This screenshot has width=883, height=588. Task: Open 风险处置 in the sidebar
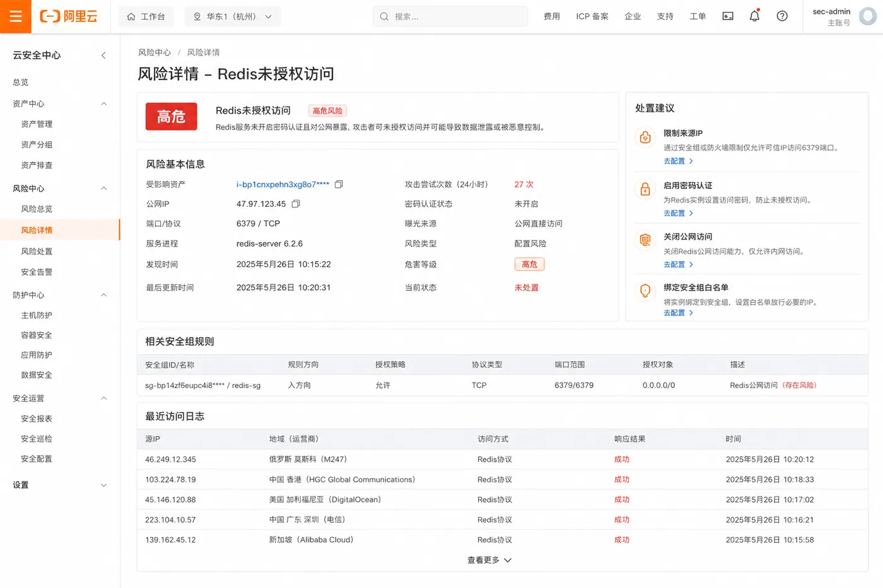[x=37, y=251]
